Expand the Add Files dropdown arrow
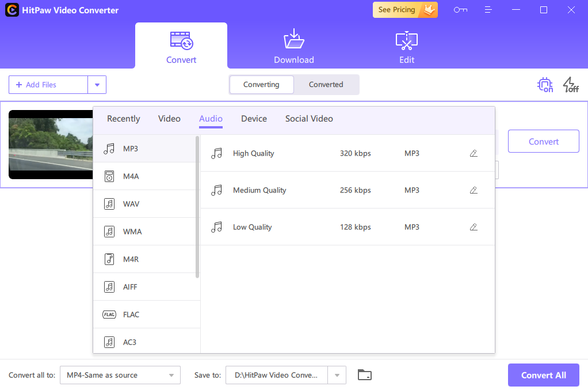Image resolution: width=588 pixels, height=390 pixels. point(97,85)
